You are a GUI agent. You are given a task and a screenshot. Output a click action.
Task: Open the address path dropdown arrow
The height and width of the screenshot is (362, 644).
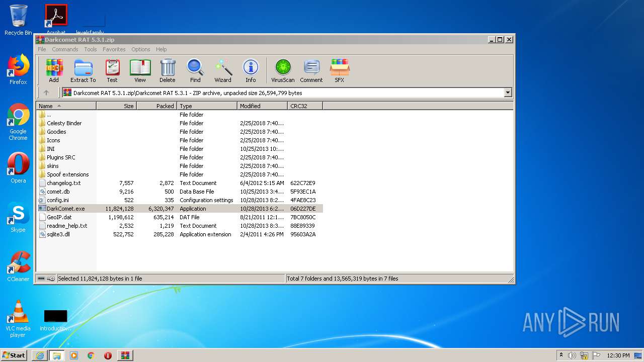[508, 93]
